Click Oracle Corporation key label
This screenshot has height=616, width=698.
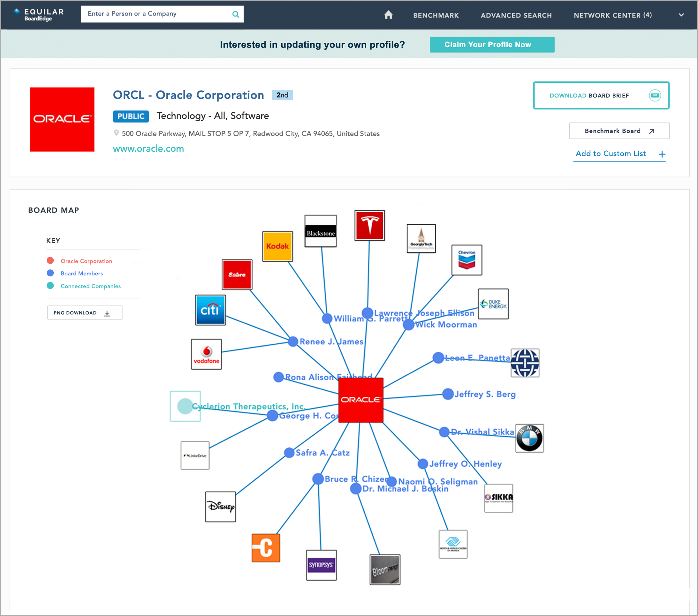86,261
